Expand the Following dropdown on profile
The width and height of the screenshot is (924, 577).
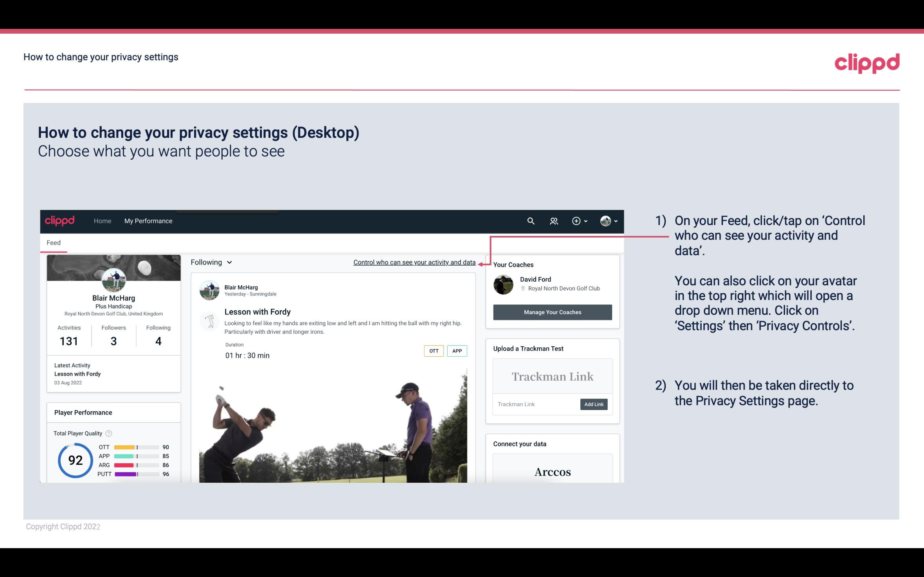211,261
